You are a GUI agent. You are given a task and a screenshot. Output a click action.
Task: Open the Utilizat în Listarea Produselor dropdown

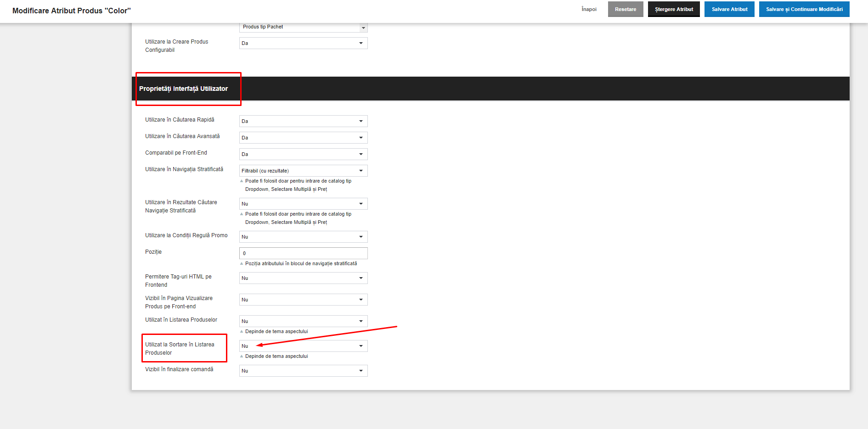coord(303,321)
